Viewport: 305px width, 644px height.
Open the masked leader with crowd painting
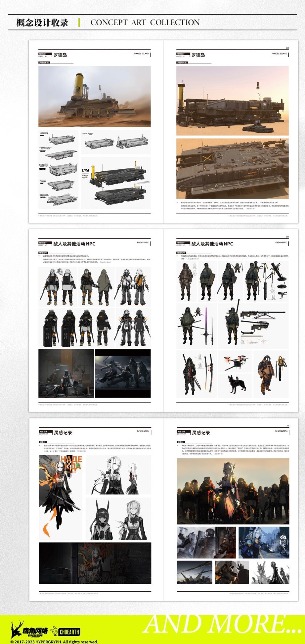pyautogui.click(x=233, y=491)
